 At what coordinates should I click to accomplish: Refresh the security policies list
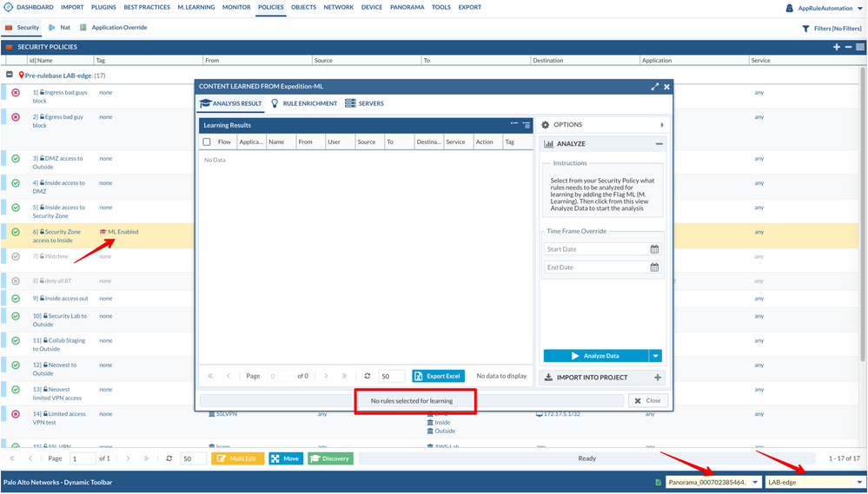(x=169, y=458)
